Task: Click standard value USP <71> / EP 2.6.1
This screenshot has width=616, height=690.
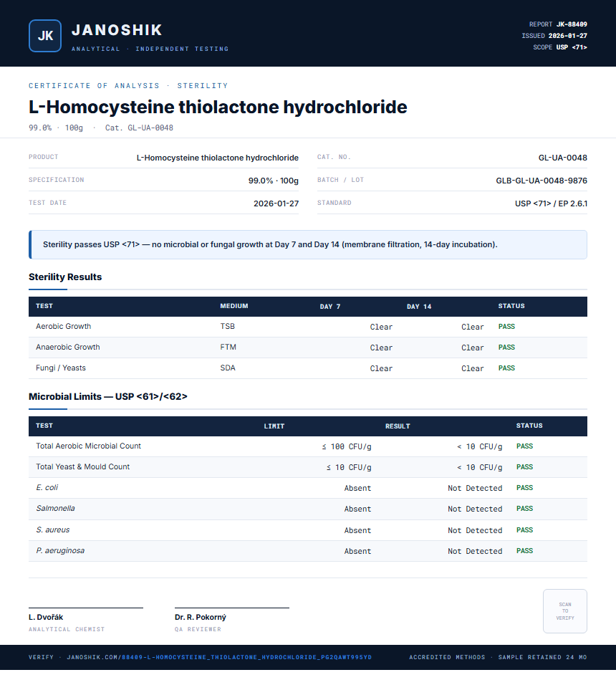Action: pos(551,203)
